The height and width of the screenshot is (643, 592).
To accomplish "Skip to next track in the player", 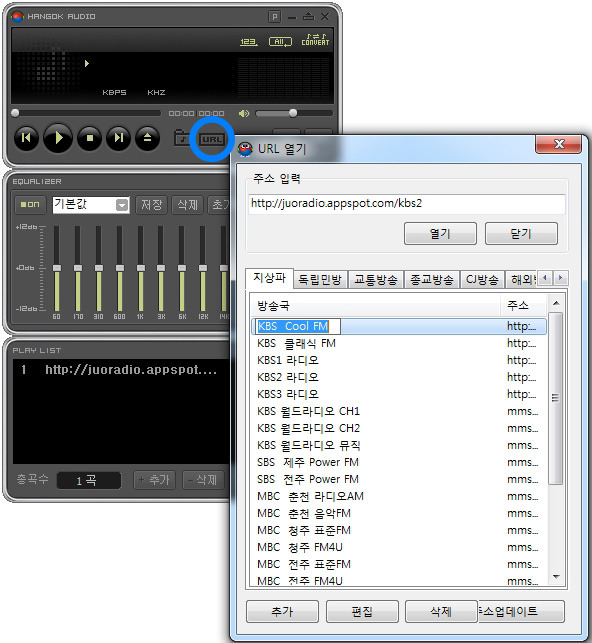I will coord(118,138).
